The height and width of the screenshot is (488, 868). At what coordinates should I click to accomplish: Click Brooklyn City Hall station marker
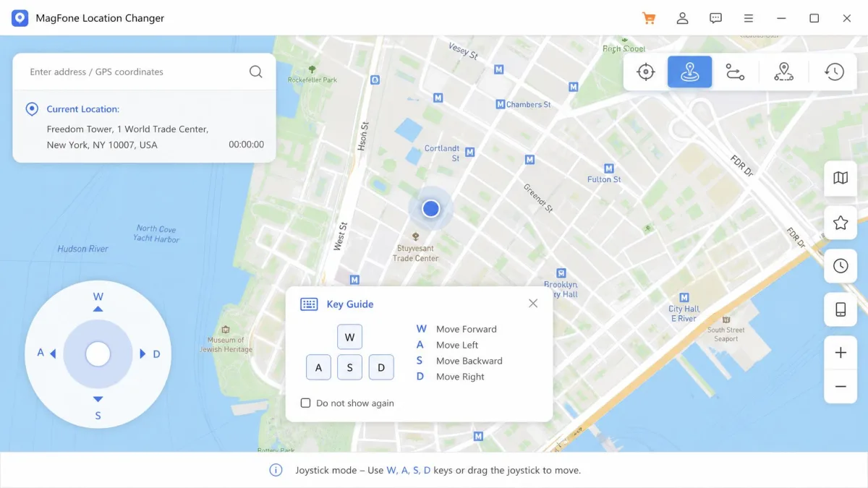coord(561,273)
